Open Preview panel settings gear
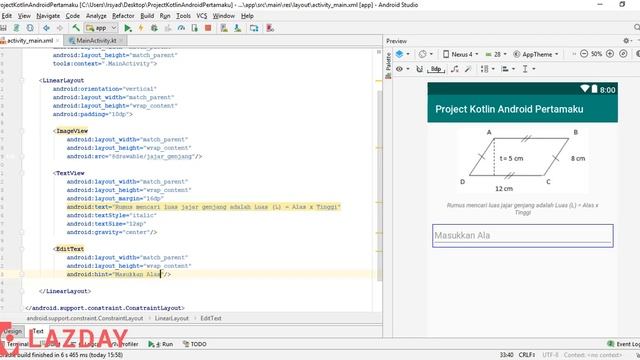640x360 pixels. click(x=627, y=41)
